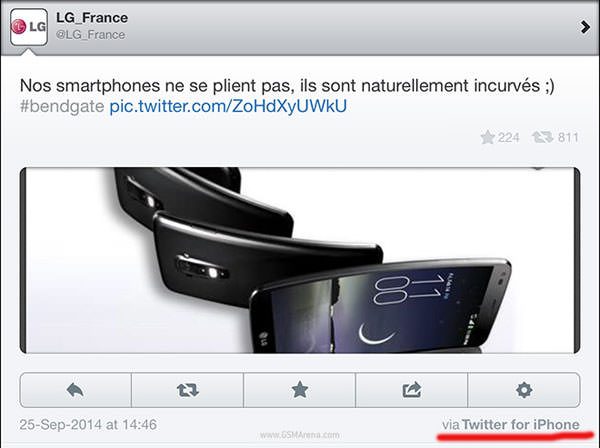Click the 25-Sep-2014 at 14:46 timestamp

[88, 425]
